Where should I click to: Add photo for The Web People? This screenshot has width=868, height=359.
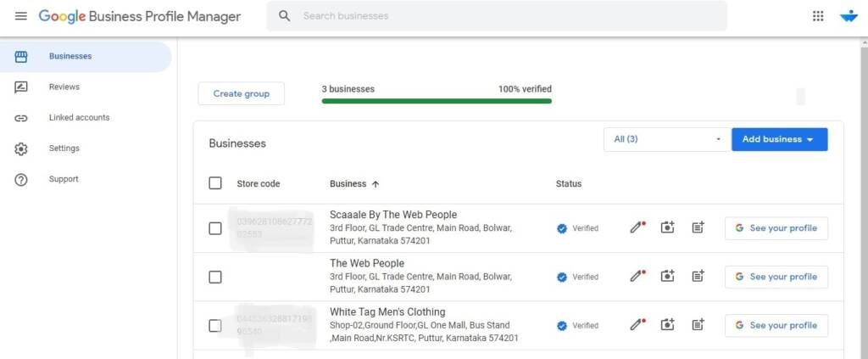(x=668, y=277)
